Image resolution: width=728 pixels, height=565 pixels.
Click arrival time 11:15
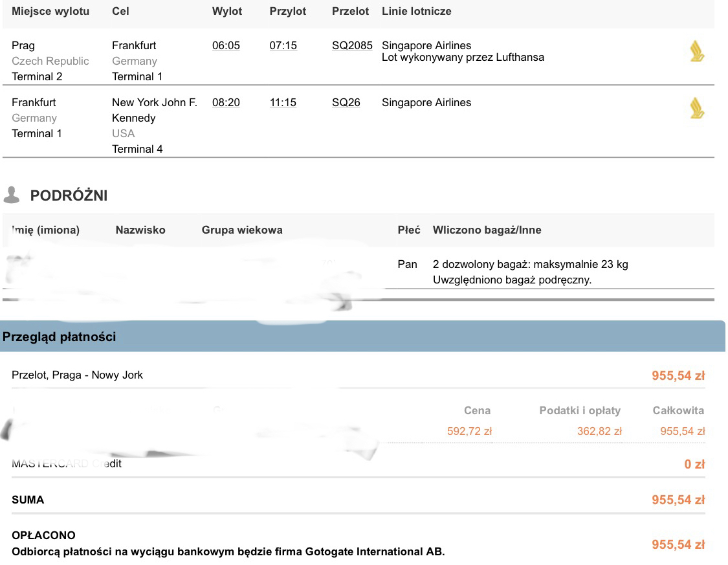pos(283,103)
